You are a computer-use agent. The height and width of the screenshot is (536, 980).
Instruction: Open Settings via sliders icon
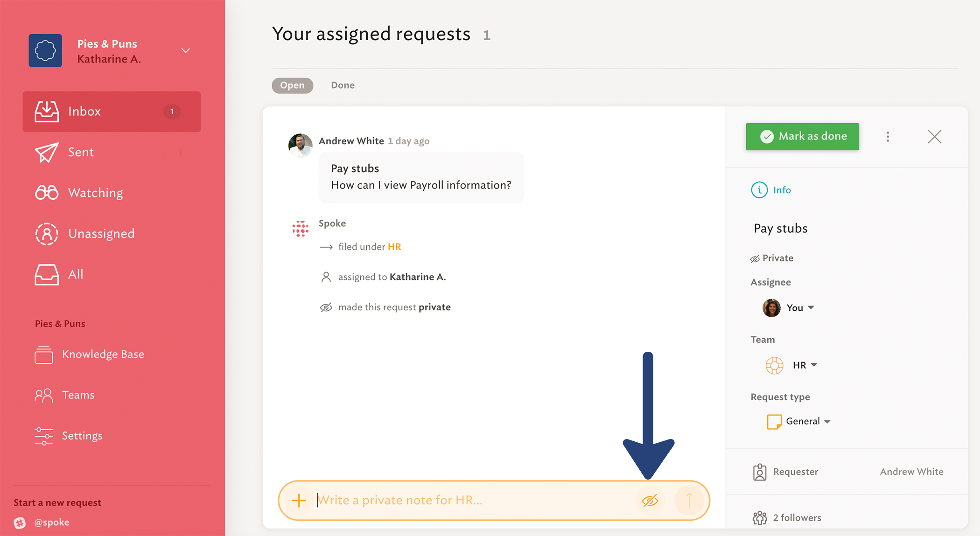[x=44, y=436]
